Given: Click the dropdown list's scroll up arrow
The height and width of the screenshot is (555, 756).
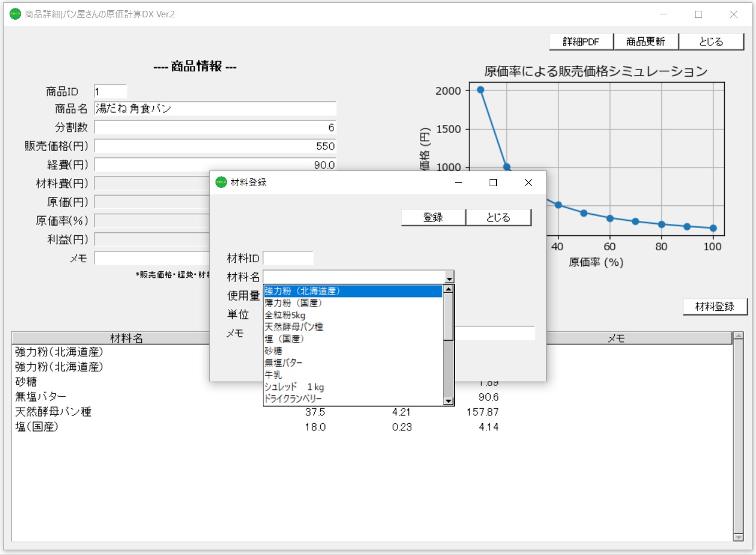Looking at the screenshot, I should 448,289.
